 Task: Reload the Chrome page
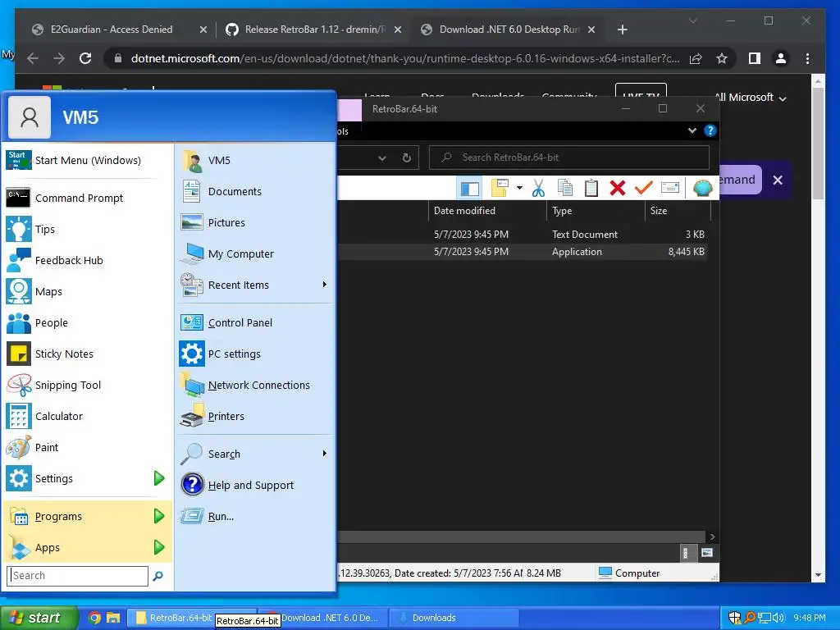pyautogui.click(x=85, y=58)
